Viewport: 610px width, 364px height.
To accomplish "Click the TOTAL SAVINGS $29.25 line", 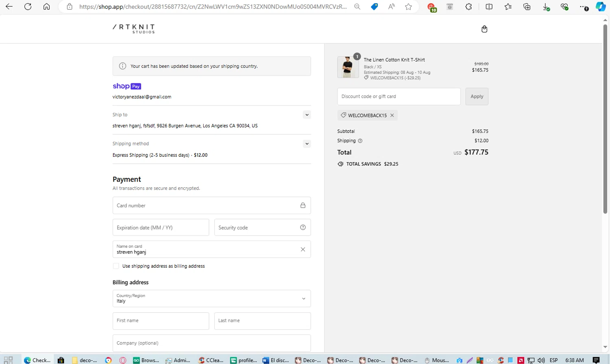I will 368,164.
